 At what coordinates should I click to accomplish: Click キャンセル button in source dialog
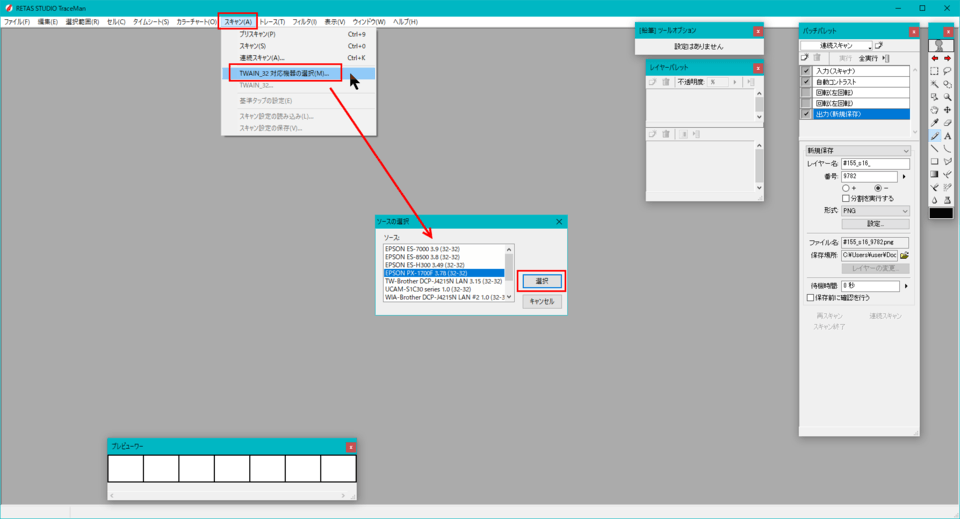(x=542, y=301)
